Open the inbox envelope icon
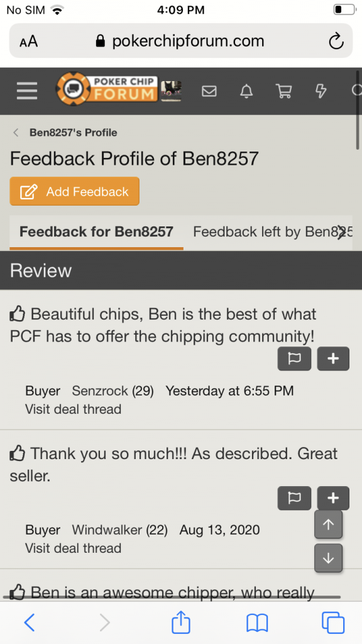This screenshot has height=644, width=362. [x=209, y=91]
